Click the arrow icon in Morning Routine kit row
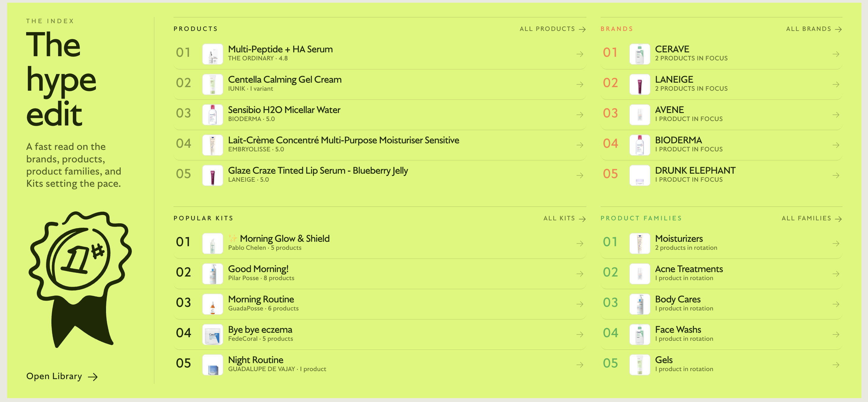The height and width of the screenshot is (402, 868). tap(580, 304)
